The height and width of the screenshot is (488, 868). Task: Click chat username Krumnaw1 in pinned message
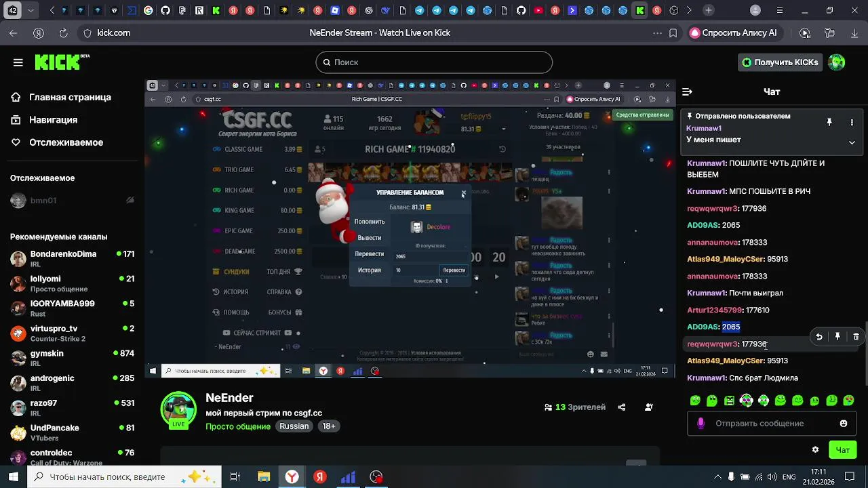coord(703,128)
